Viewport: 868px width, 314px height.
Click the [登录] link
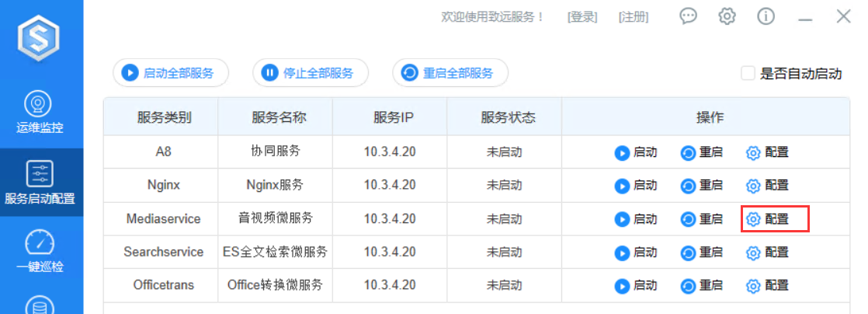point(582,17)
